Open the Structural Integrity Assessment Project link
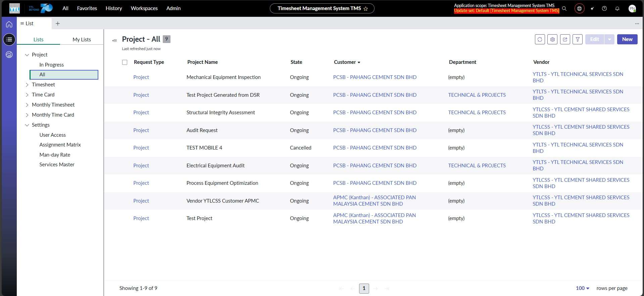This screenshot has width=644, height=296. (x=141, y=113)
